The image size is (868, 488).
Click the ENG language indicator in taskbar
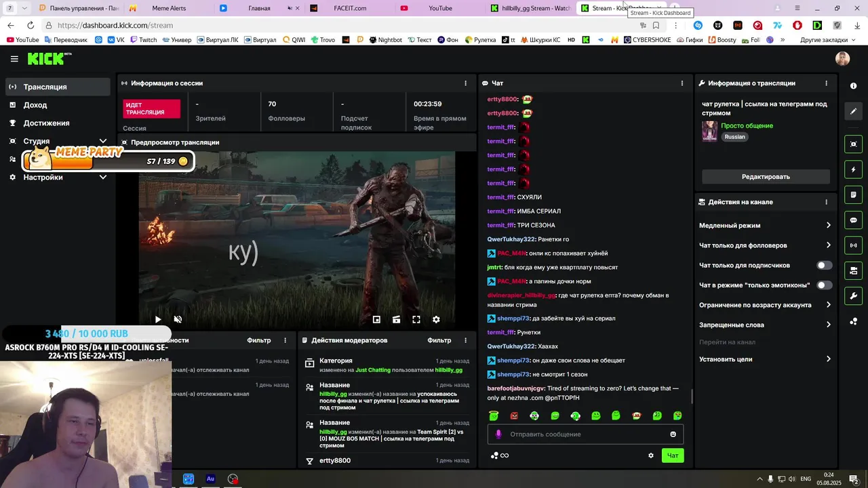pos(806,479)
